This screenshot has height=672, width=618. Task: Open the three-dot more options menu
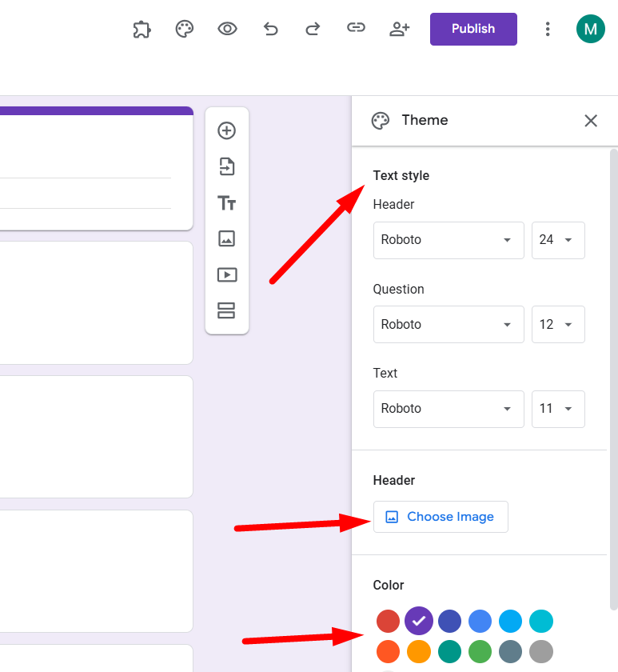[x=548, y=29]
